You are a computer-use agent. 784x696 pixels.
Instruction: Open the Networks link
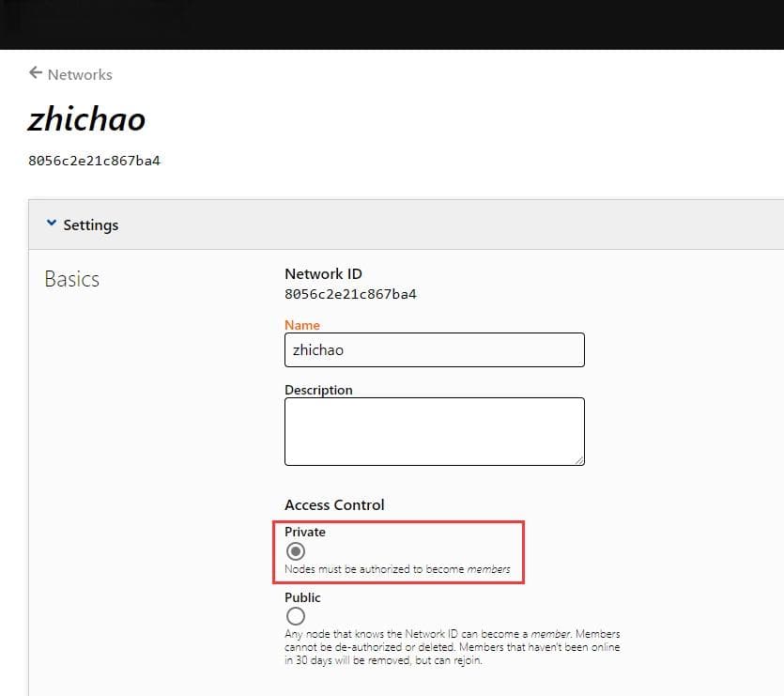(x=80, y=74)
